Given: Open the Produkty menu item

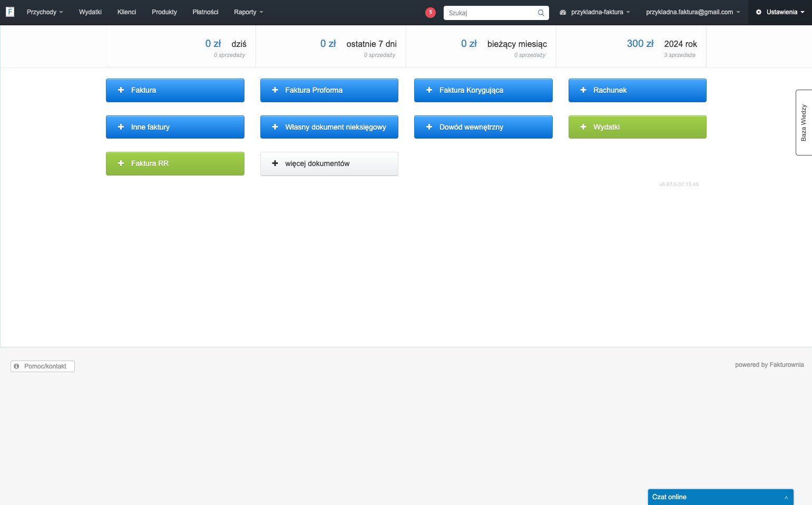Looking at the screenshot, I should 164,12.
